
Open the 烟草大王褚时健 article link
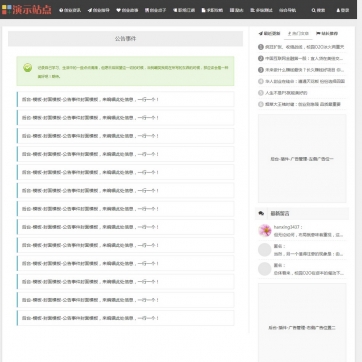[x=303, y=104]
